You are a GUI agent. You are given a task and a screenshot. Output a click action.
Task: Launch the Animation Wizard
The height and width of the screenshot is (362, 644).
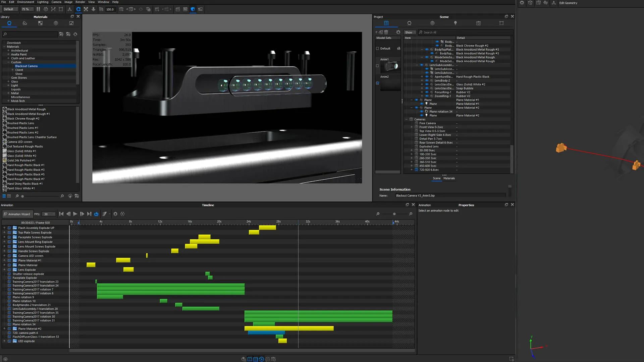17,214
